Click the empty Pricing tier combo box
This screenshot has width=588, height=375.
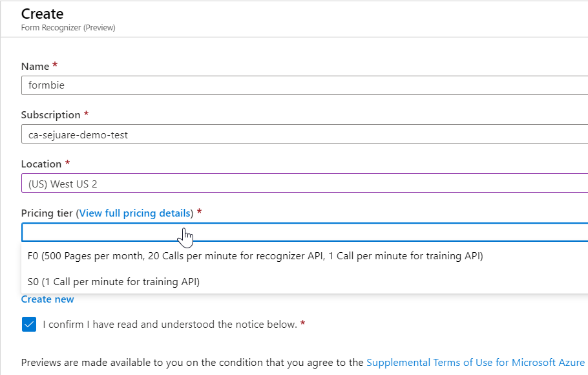coord(304,232)
